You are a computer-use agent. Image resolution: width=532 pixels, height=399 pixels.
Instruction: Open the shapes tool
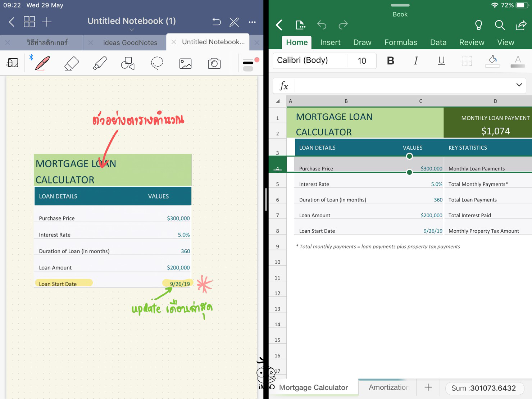click(x=128, y=64)
